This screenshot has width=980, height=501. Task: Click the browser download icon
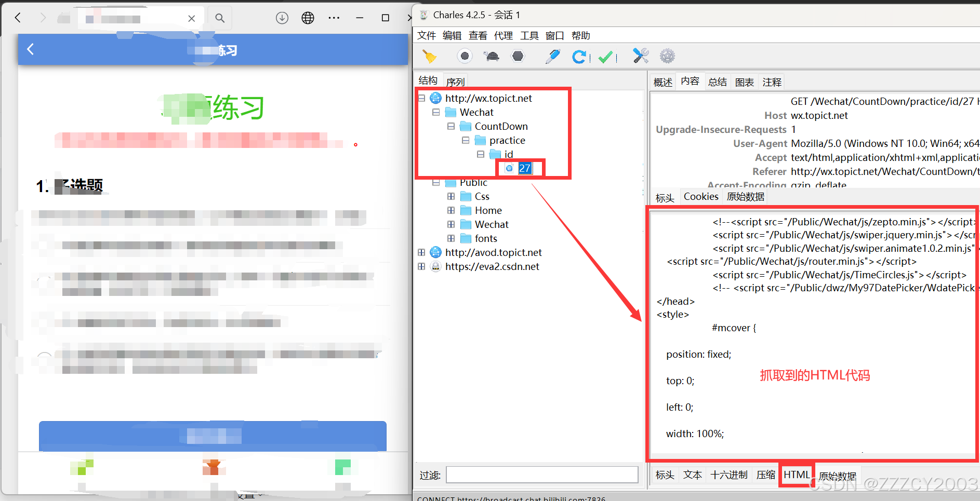(282, 18)
